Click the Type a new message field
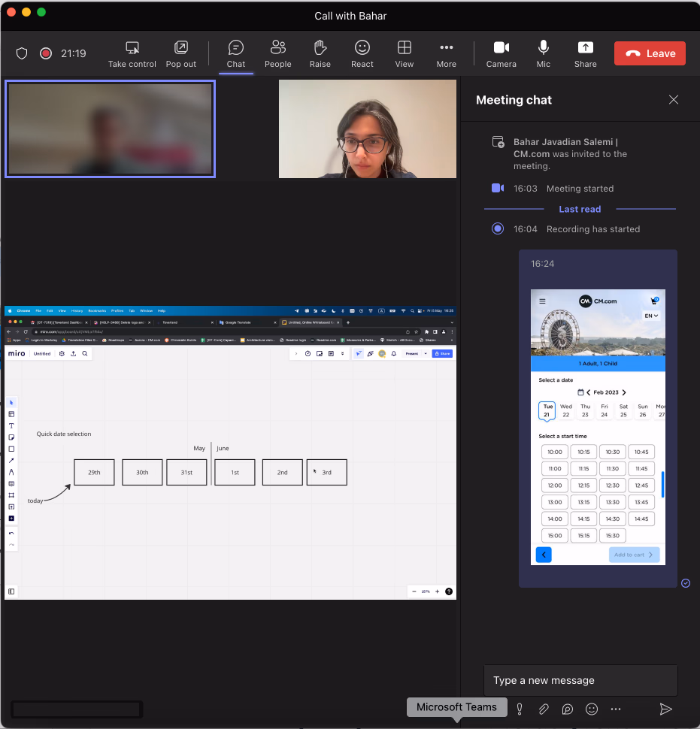This screenshot has height=729, width=700. pos(580,680)
